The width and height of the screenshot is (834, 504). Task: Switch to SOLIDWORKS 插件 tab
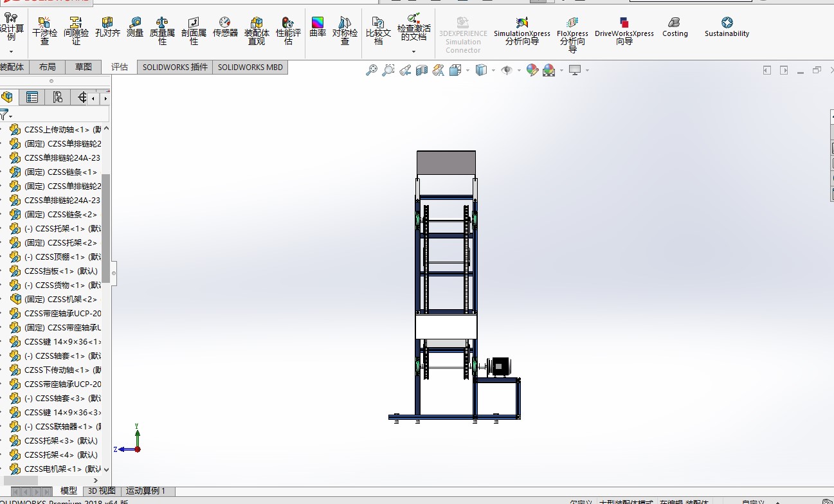coord(175,67)
